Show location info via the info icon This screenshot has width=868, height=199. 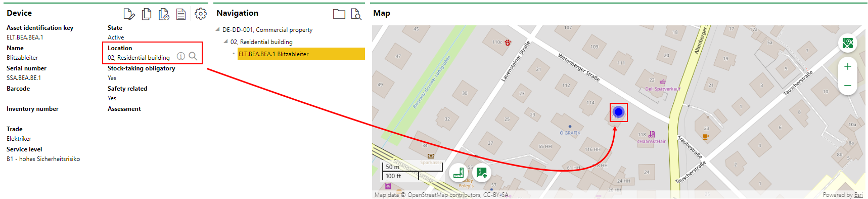180,56
